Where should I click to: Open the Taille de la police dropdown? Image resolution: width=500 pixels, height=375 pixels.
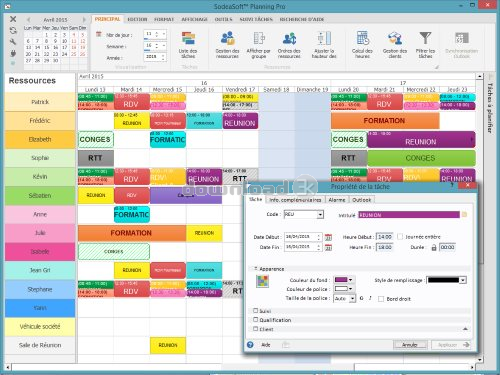(x=352, y=299)
